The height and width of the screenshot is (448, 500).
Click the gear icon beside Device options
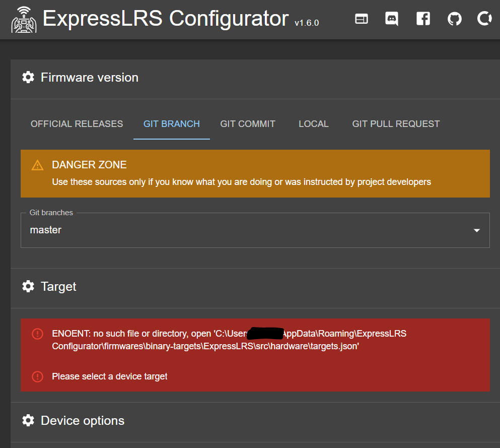click(28, 420)
